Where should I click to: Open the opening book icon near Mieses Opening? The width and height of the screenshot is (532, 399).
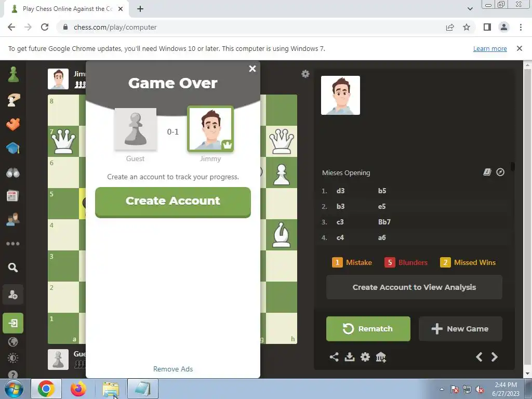point(487,172)
